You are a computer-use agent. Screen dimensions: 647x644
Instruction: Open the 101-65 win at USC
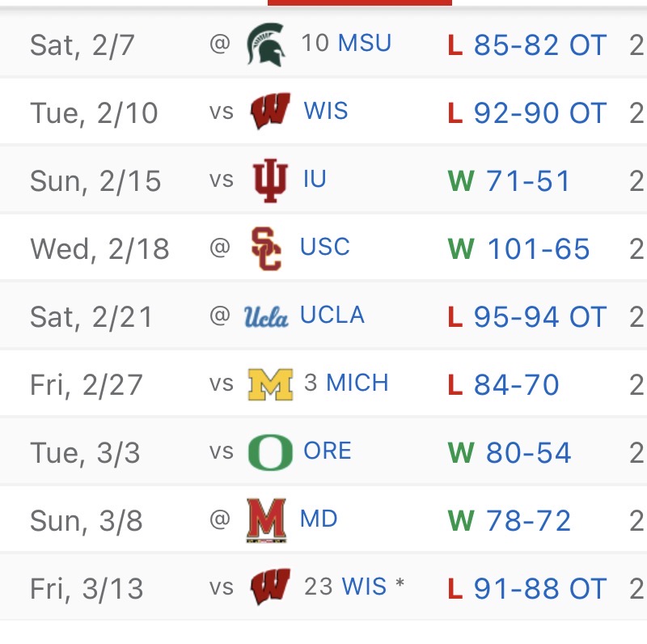tap(539, 249)
